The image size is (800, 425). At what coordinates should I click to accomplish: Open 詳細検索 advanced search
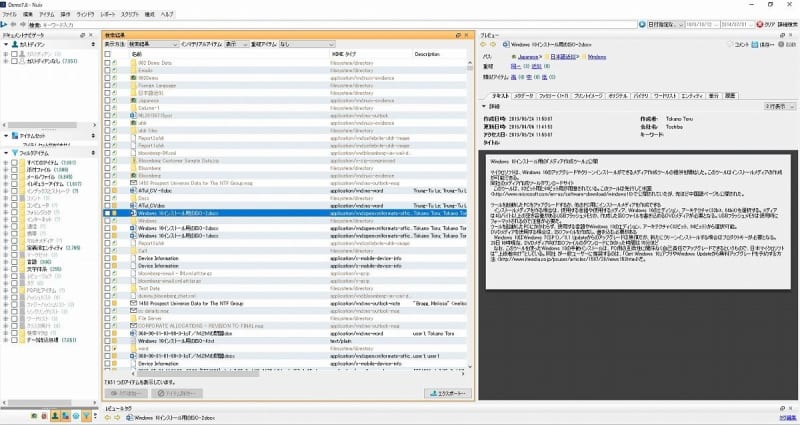point(787,24)
